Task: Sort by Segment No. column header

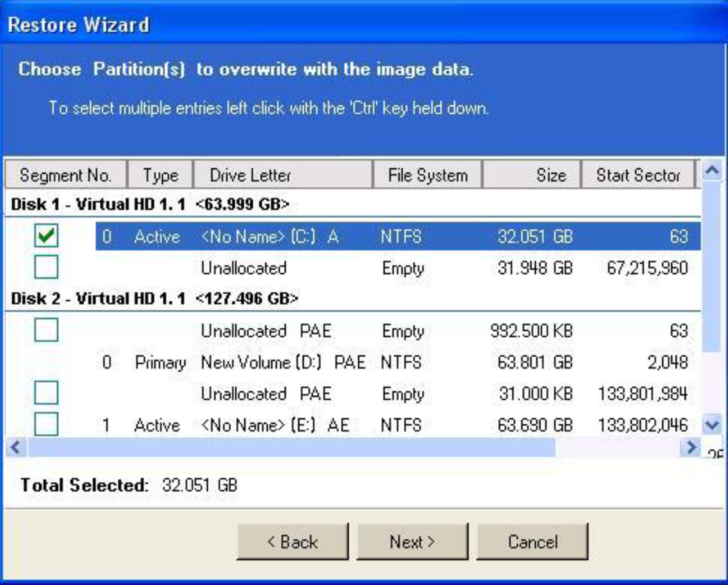Action: 66,175
